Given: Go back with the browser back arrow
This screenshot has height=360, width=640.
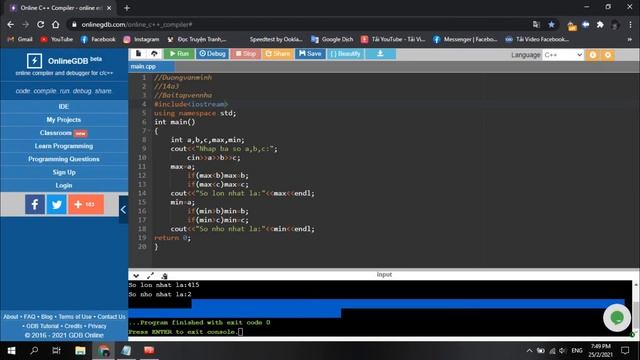Looking at the screenshot, I should [11, 24].
